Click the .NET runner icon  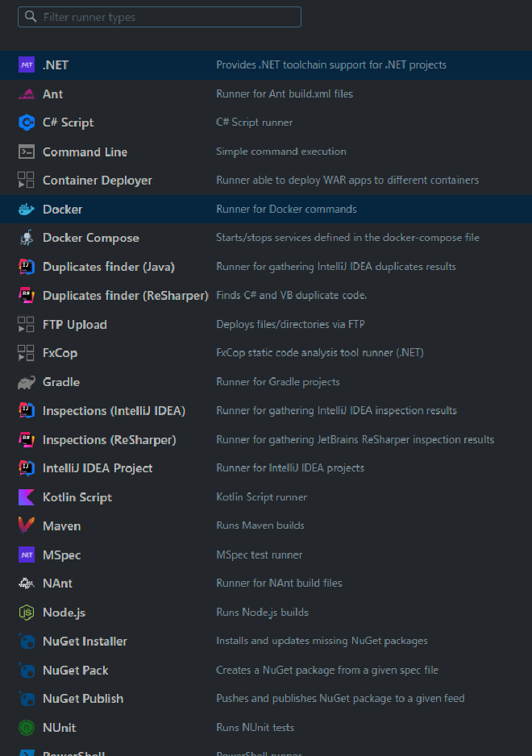pos(27,65)
